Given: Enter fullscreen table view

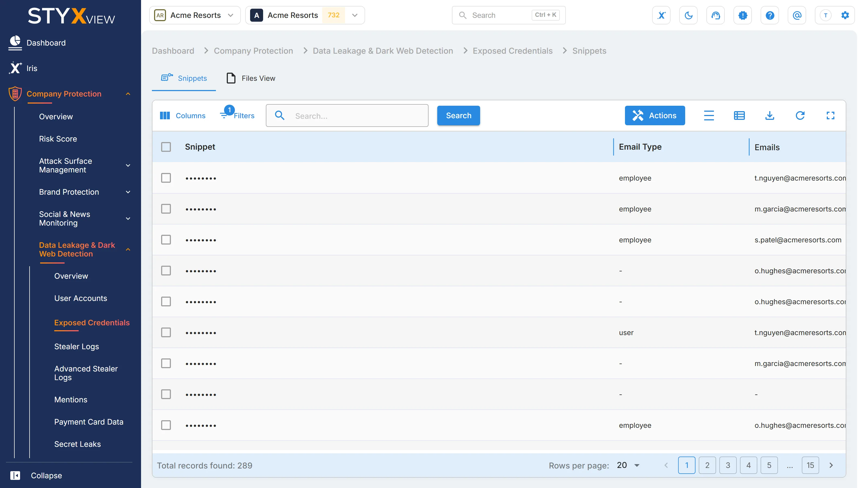Looking at the screenshot, I should (x=830, y=115).
